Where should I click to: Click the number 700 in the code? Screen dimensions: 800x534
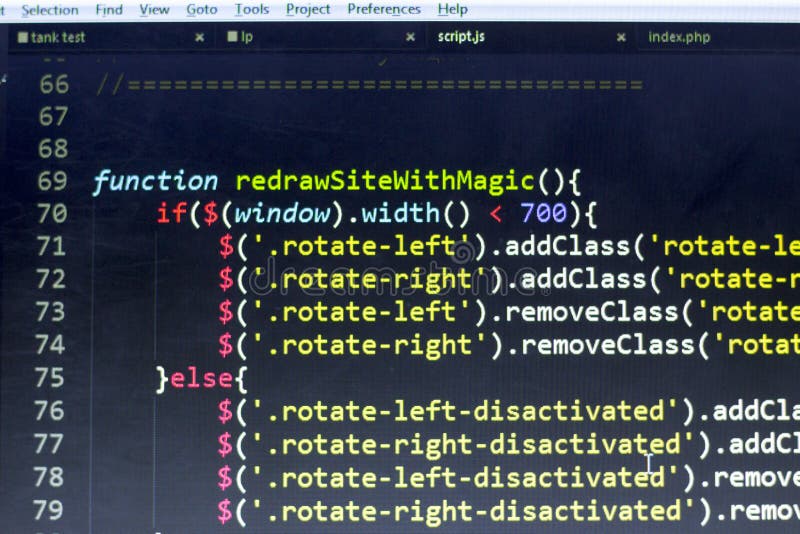point(543,213)
